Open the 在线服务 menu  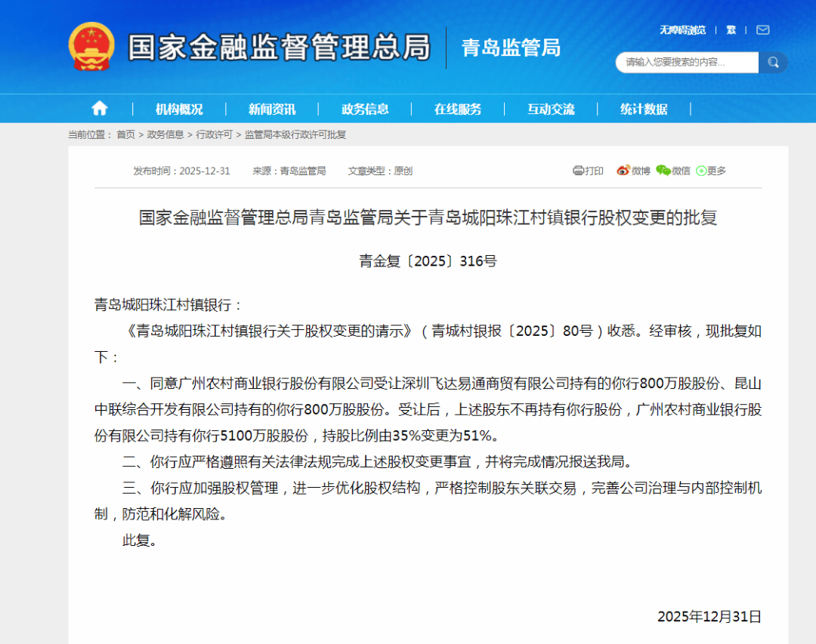(458, 109)
